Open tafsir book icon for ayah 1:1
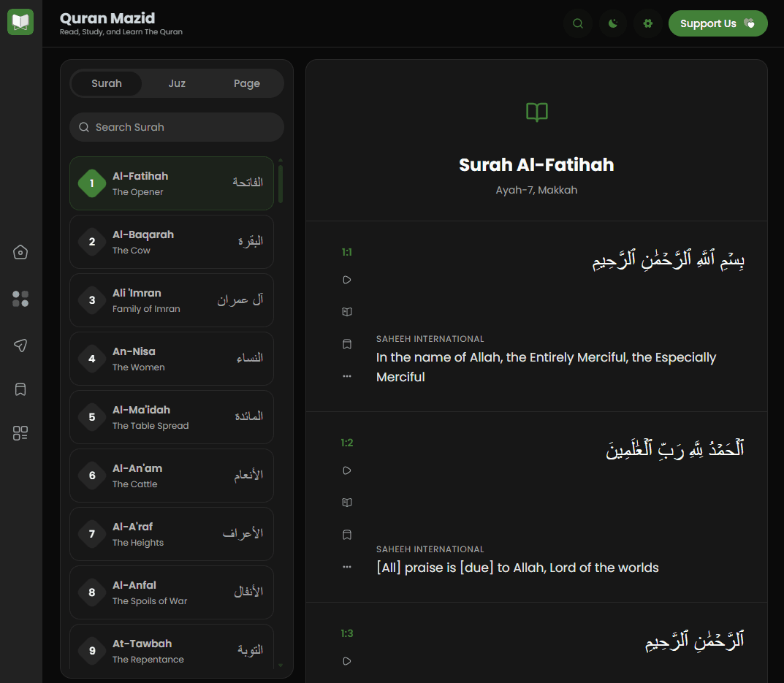The height and width of the screenshot is (683, 784). point(347,312)
